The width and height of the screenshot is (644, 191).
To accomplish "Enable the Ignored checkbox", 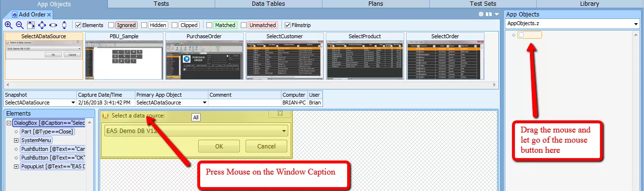I will coord(111,25).
